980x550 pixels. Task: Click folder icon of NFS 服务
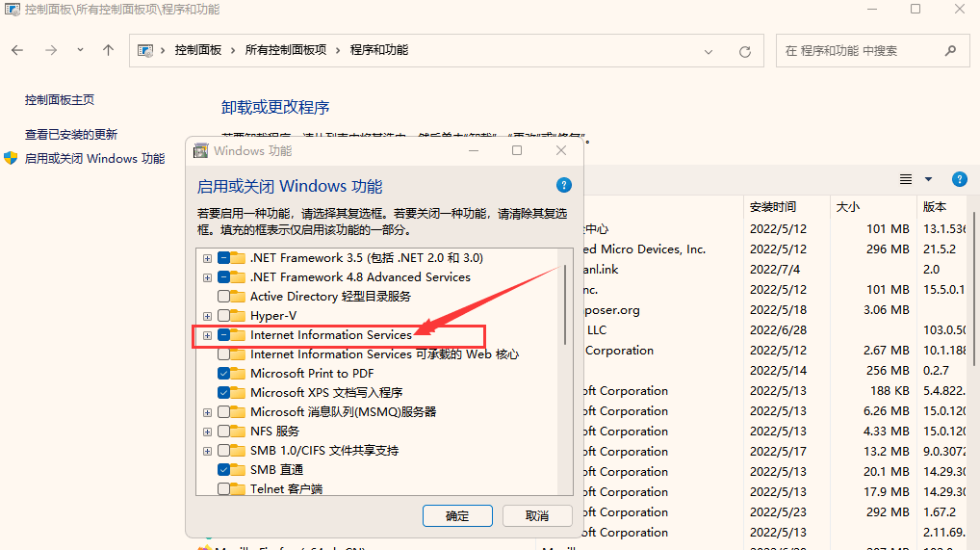(x=238, y=432)
